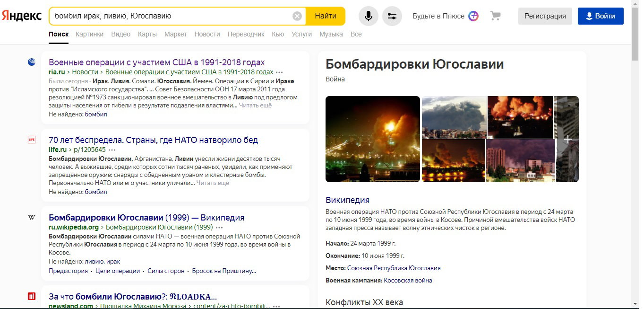
Task: Click the Войти login button
Action: click(601, 16)
